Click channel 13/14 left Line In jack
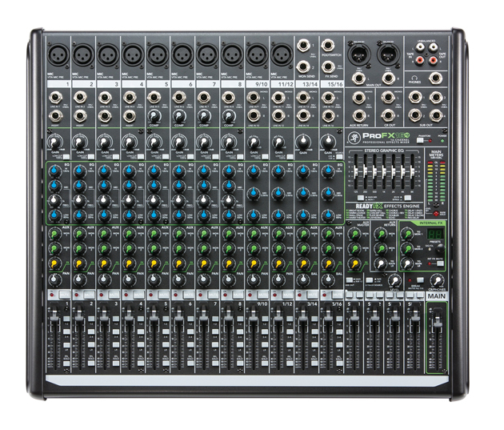Image resolution: width=504 pixels, height=430 pixels. pos(303,97)
